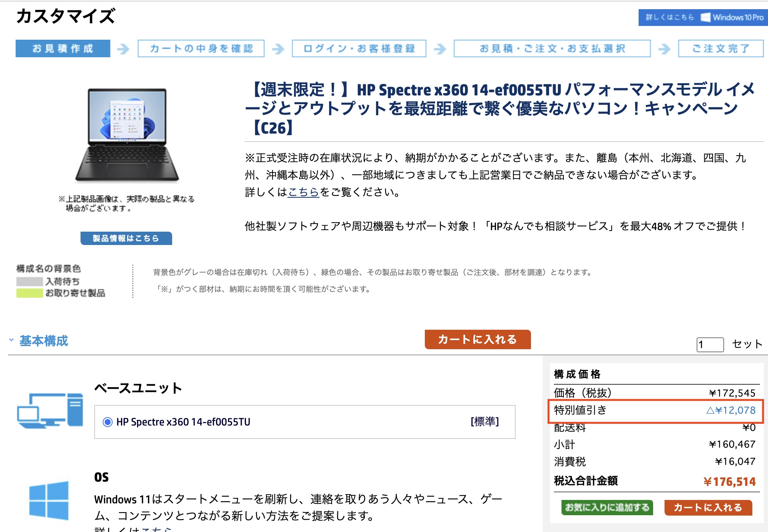Viewport: 768px width, 532px height.
Task: Click the gray 入荷待ち color swatch
Action: click(29, 282)
